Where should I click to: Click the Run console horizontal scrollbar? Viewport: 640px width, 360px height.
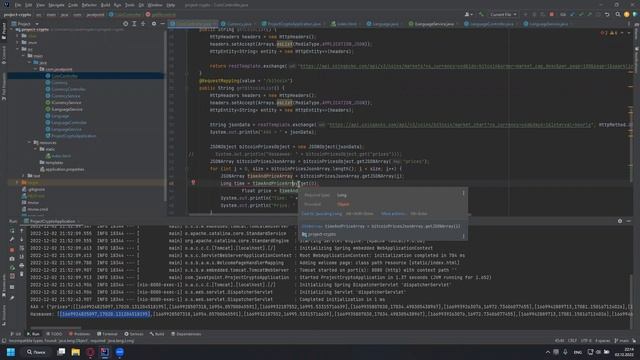(56, 327)
